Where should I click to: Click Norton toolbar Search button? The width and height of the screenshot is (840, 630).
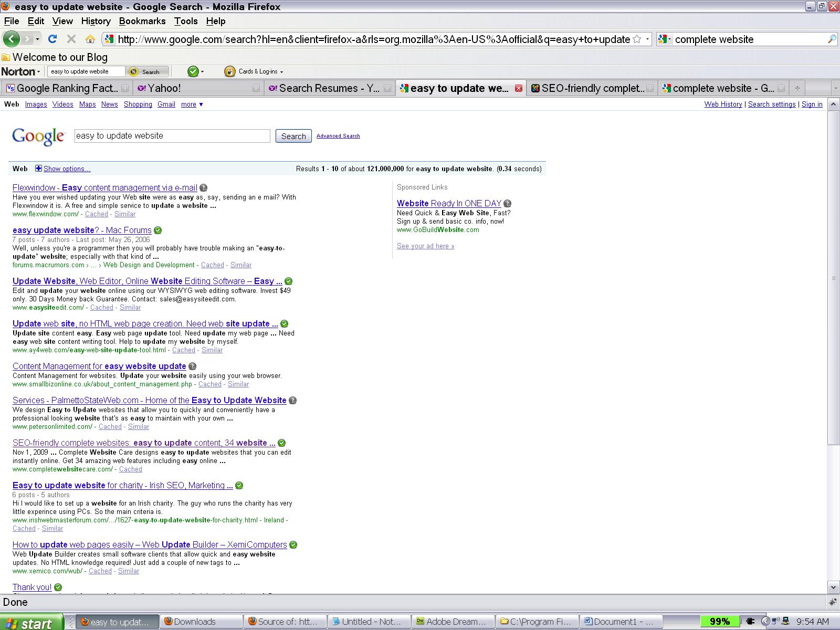click(x=146, y=71)
